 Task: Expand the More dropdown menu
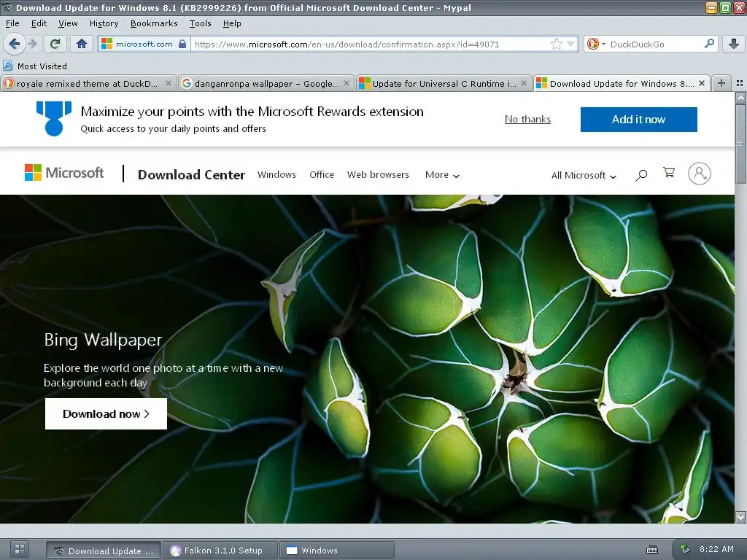click(x=442, y=175)
